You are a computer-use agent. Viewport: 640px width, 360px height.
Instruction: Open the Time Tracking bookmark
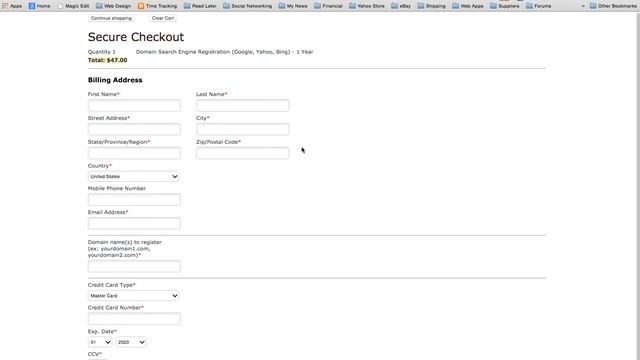click(157, 6)
